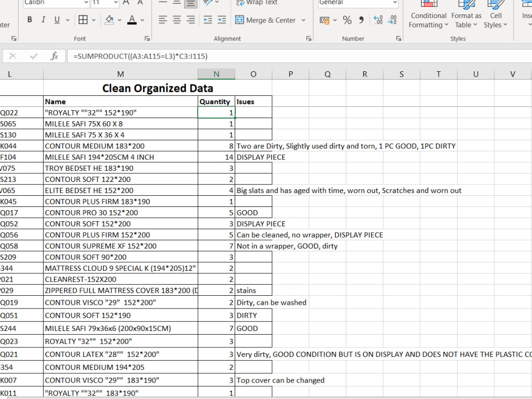Screen dimensions: 532x399
Task: Open Merge & Center dropdown arrow
Action: (x=303, y=20)
